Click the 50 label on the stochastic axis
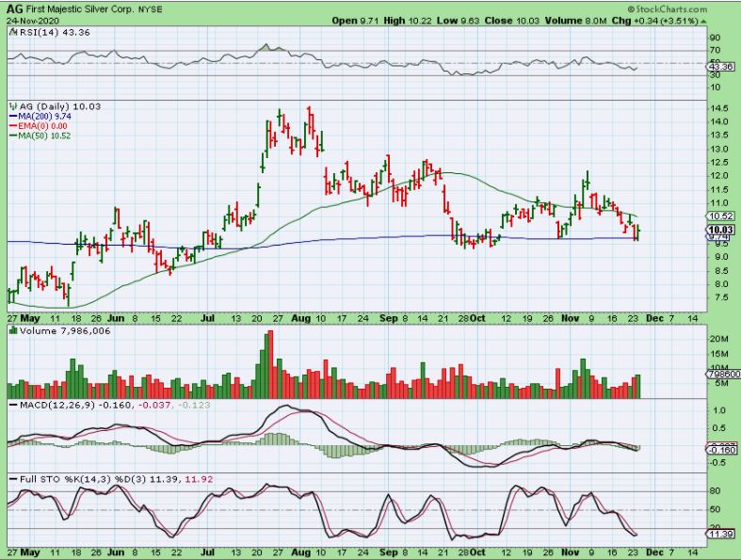 click(715, 509)
